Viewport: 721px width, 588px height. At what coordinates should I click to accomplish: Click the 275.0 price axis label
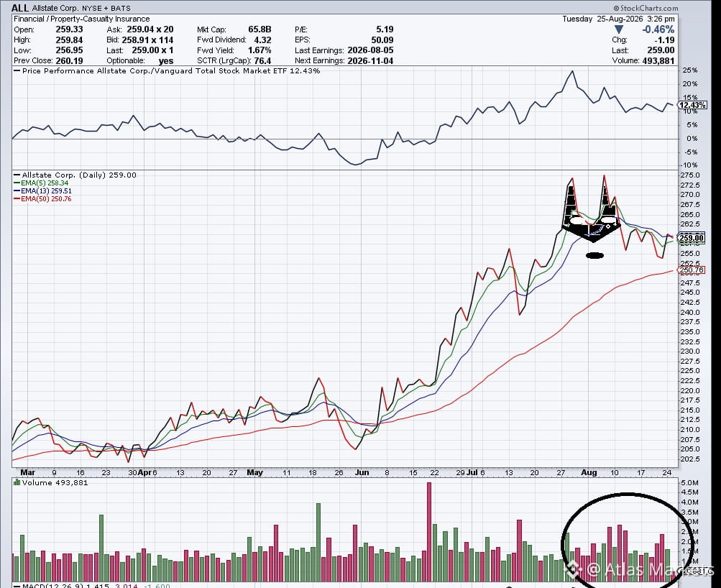(690, 175)
